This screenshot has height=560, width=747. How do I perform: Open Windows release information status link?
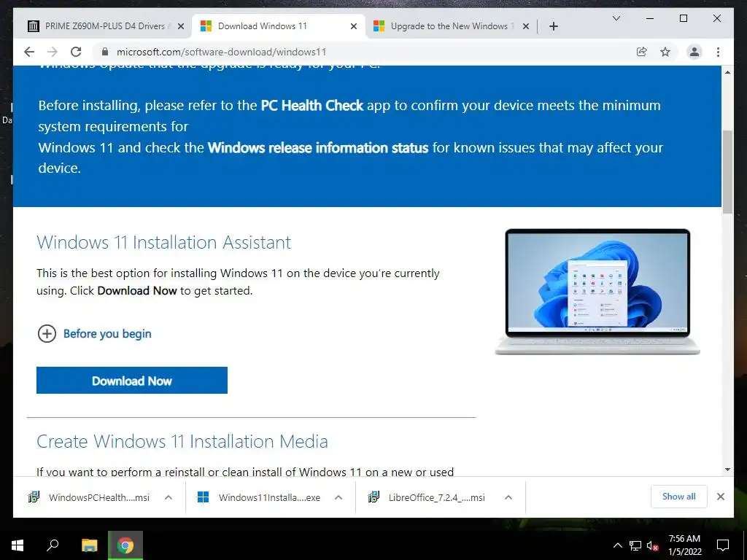[x=318, y=147]
